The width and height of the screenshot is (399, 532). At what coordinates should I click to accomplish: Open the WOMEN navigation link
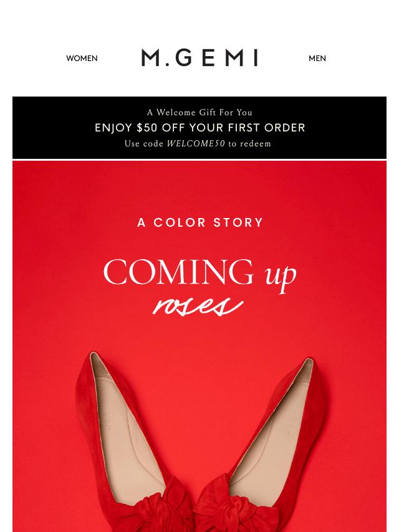pos(82,59)
